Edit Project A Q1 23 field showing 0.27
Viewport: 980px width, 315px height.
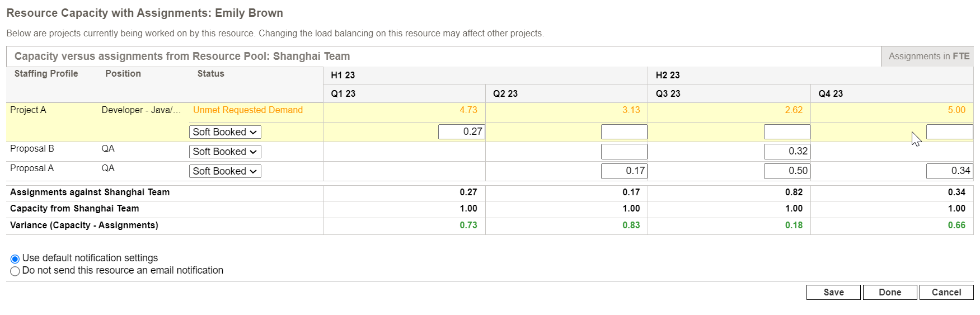click(x=461, y=131)
